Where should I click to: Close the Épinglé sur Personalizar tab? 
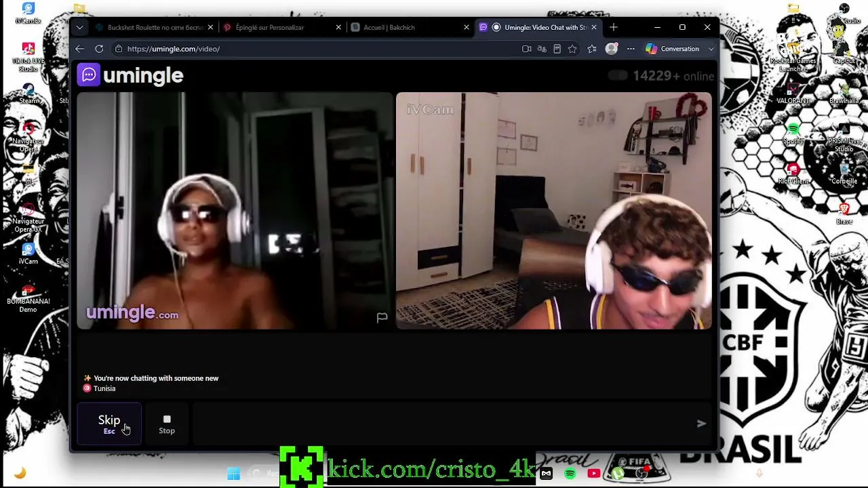[x=338, y=27]
